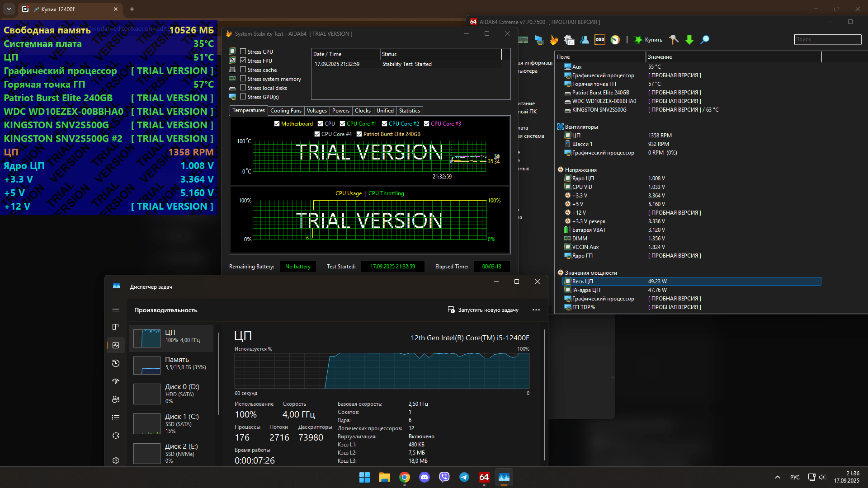Uncheck the Stress FPU checkbox

click(243, 61)
